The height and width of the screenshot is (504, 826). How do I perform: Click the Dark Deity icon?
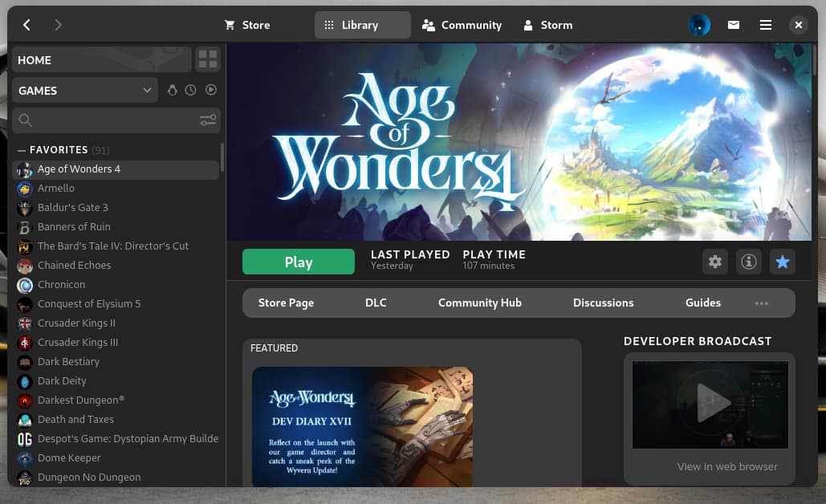tap(25, 381)
